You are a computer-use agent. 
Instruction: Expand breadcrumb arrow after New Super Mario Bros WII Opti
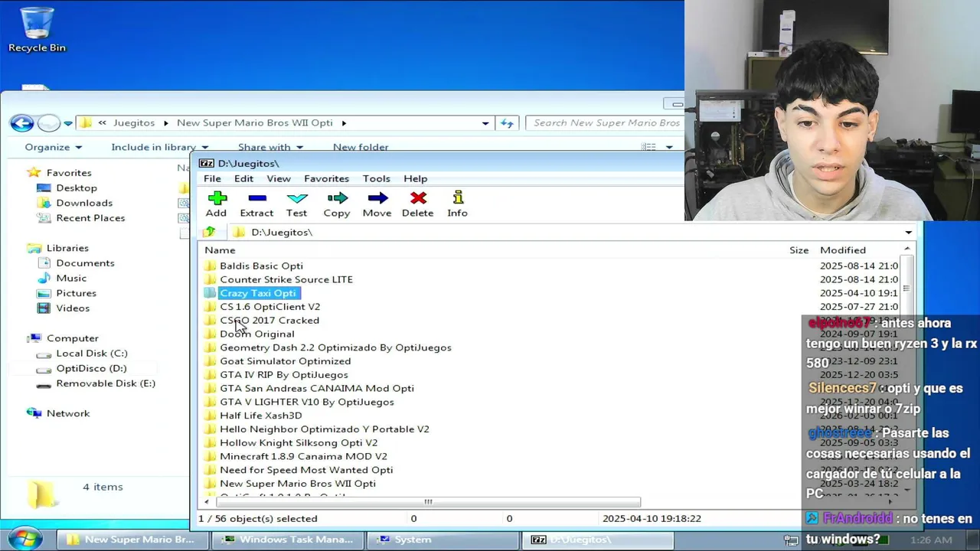pos(344,122)
